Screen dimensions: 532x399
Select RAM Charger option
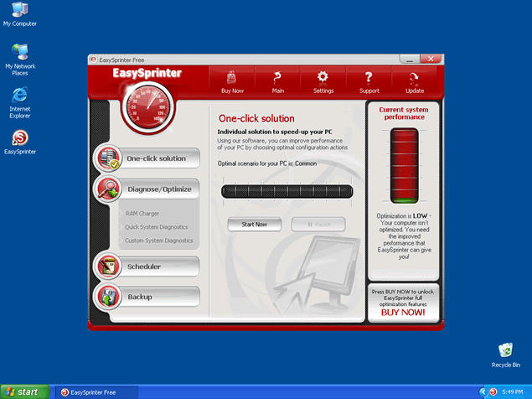click(142, 214)
